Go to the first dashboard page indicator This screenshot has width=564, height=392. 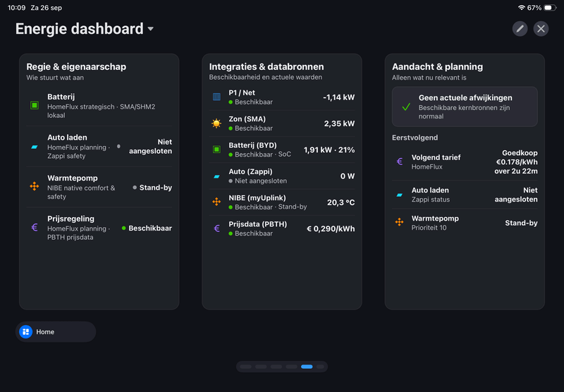click(x=245, y=367)
